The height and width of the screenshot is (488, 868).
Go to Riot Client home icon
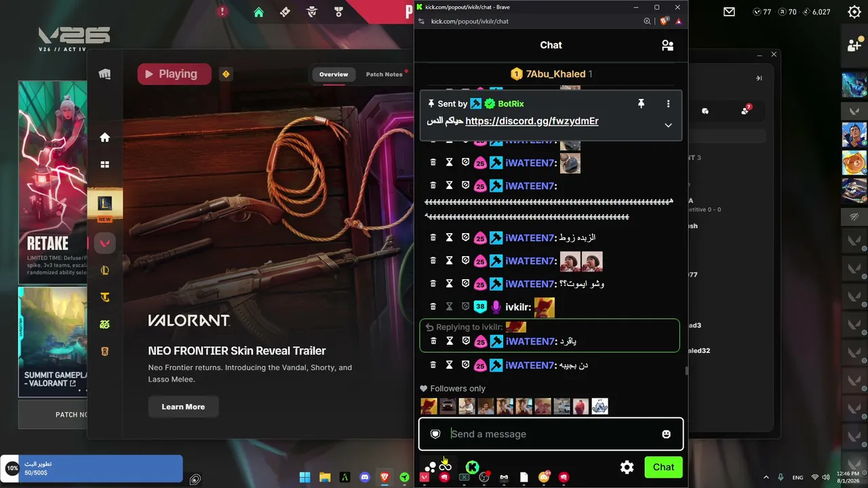(104, 138)
